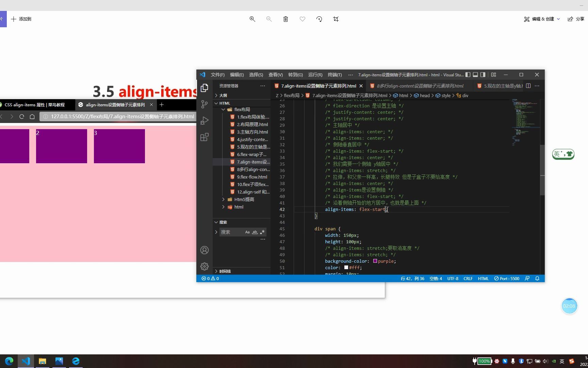The image size is (588, 368).
Task: Add photo to favorites with heart icon
Action: tap(302, 19)
